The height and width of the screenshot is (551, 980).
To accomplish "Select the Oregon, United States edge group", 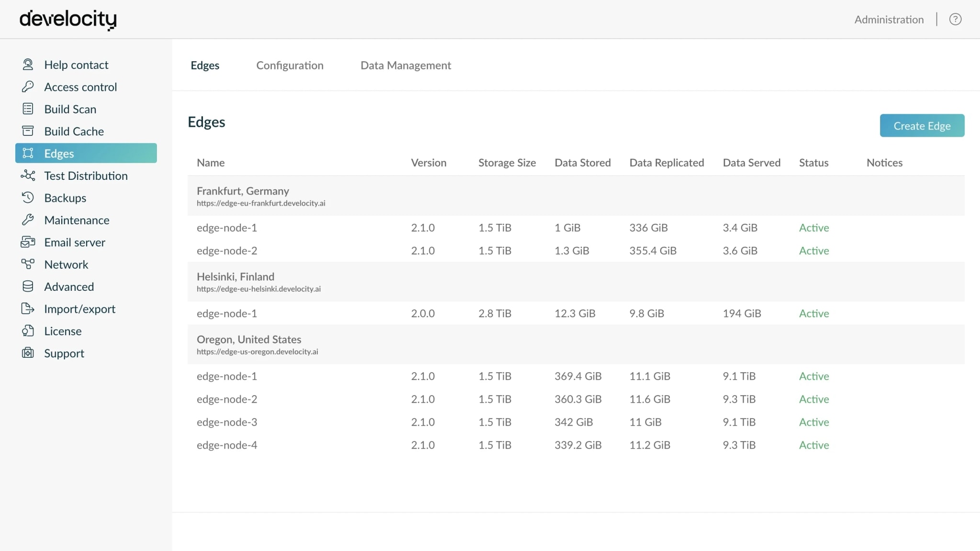I will [249, 339].
